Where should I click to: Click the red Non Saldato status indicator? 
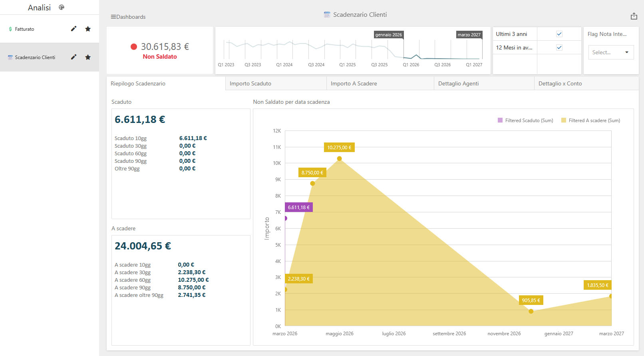(x=134, y=47)
